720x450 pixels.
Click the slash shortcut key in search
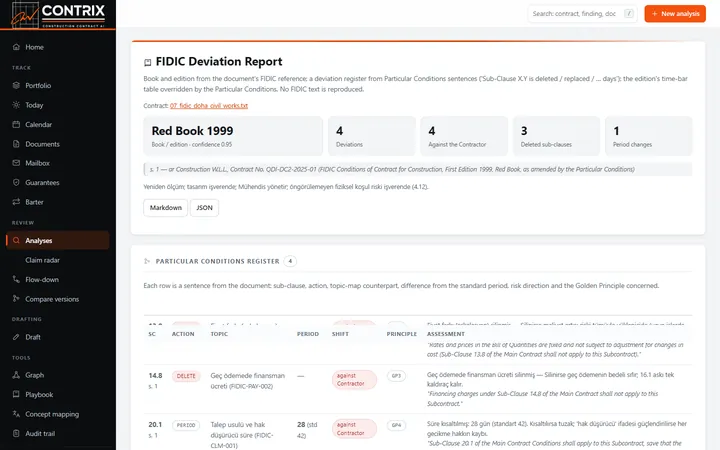[x=629, y=14]
